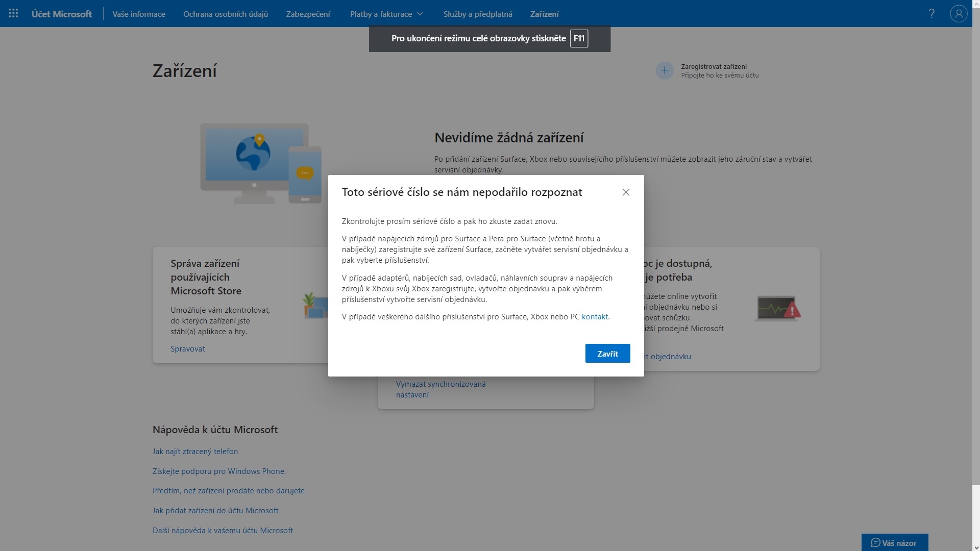
Task: Open Služby a předplatná tab
Action: (x=478, y=14)
